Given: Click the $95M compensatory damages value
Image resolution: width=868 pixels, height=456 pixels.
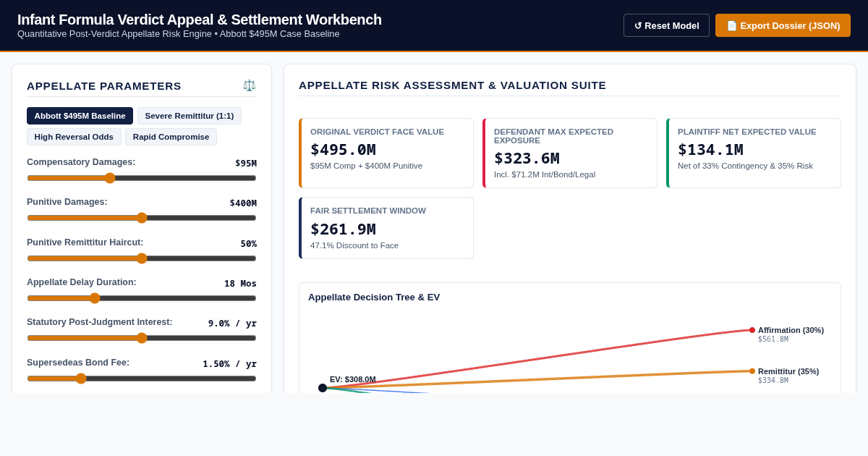Looking at the screenshot, I should 246,163.
